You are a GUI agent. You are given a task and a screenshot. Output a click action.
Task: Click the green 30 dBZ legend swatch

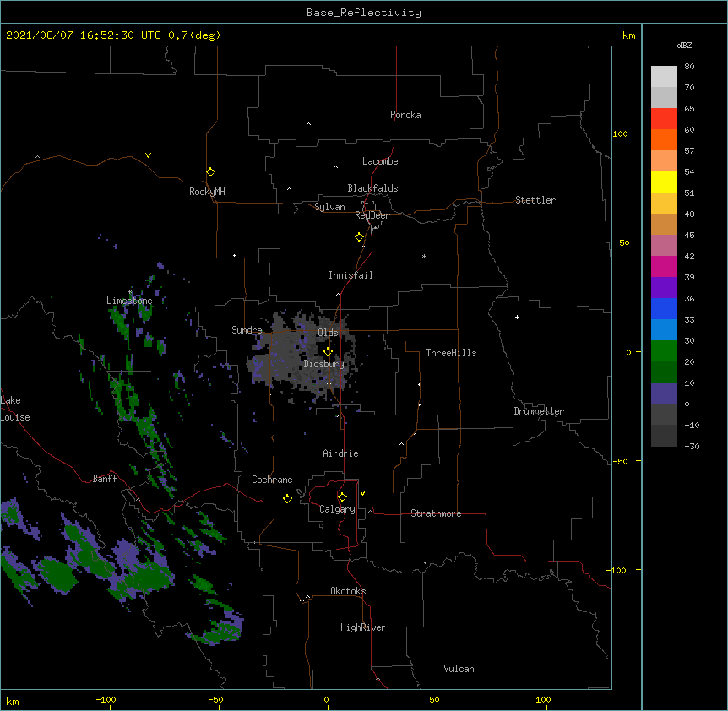(x=664, y=351)
